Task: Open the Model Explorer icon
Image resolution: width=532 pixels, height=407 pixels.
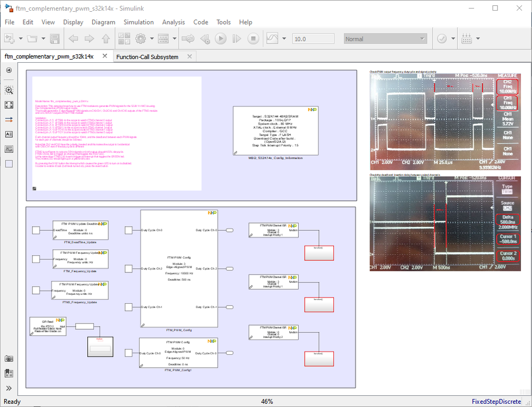Action: [x=163, y=39]
